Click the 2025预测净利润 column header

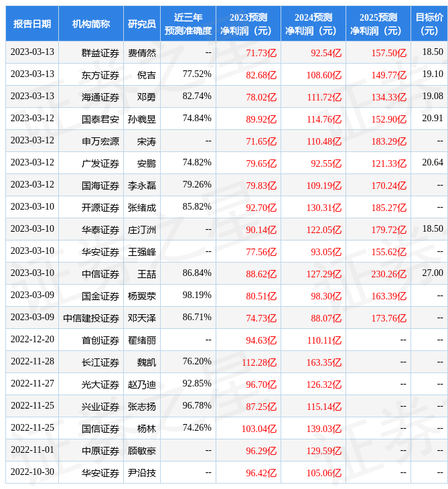coord(378,23)
